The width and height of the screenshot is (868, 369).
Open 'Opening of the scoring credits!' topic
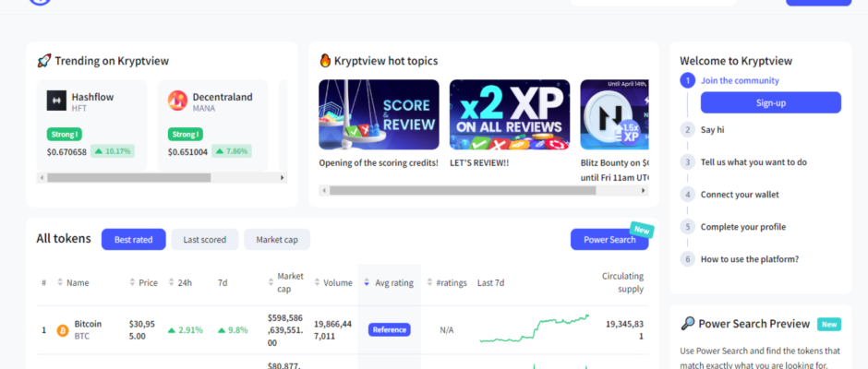379,163
